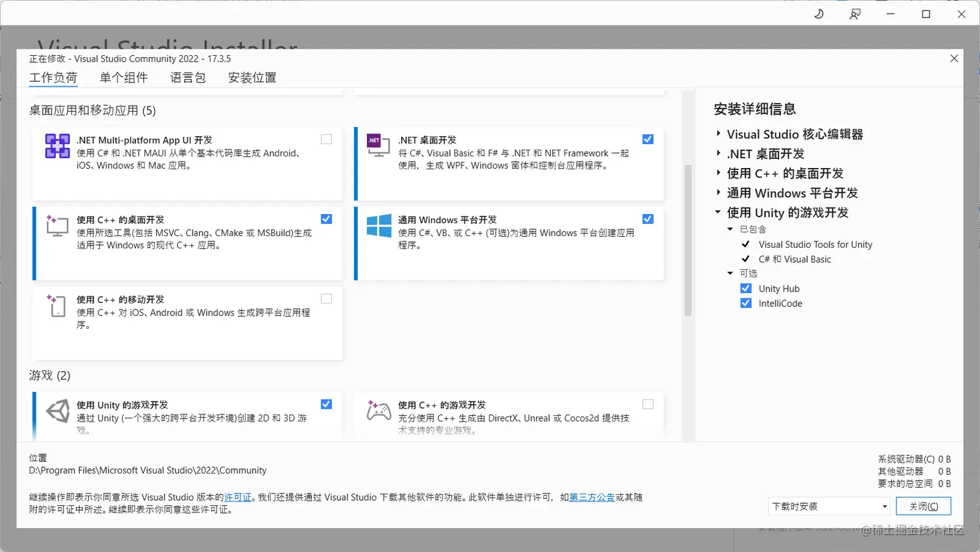Click the 关闭(C) button

click(x=924, y=506)
